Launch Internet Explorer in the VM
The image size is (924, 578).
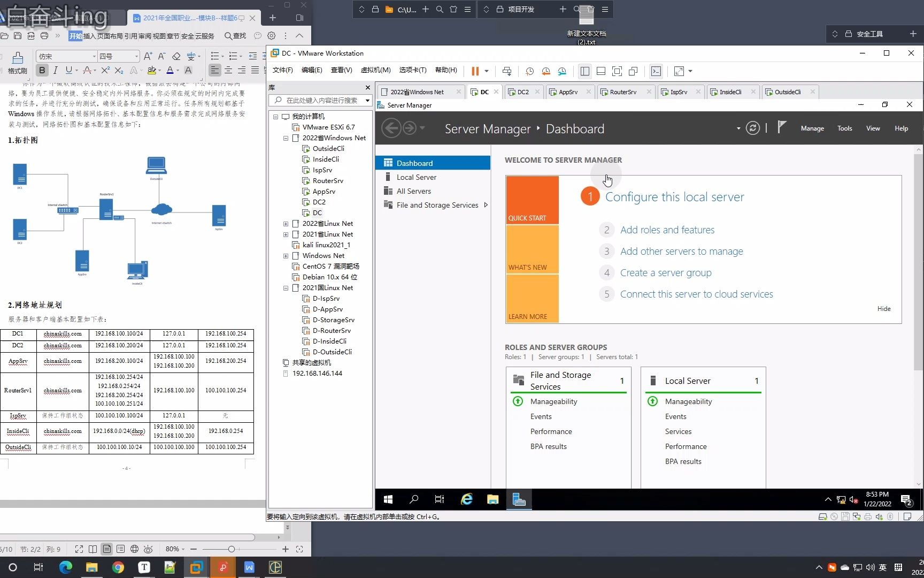467,499
